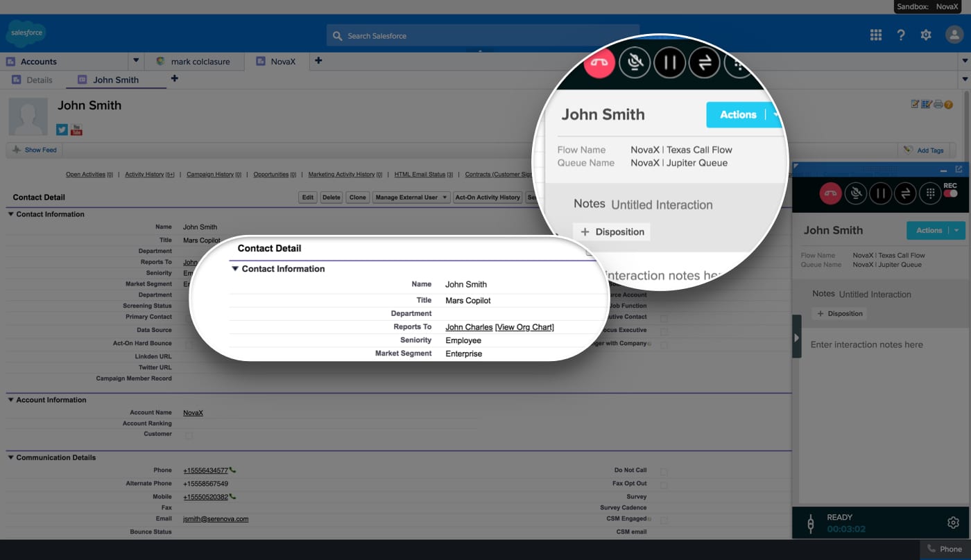The width and height of the screenshot is (971, 560).
Task: Open John Smith's YouTube icon
Action: 76,130
